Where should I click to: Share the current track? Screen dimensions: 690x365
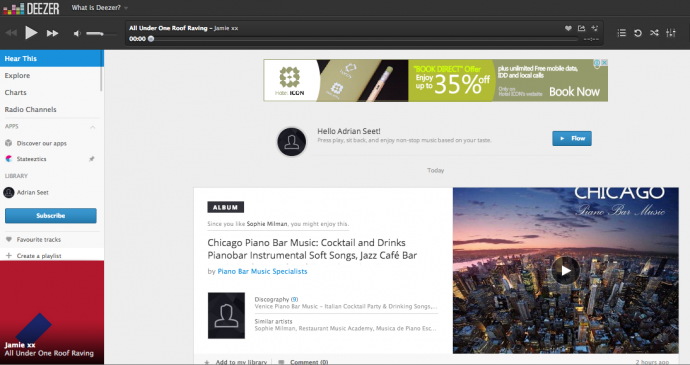[581, 28]
